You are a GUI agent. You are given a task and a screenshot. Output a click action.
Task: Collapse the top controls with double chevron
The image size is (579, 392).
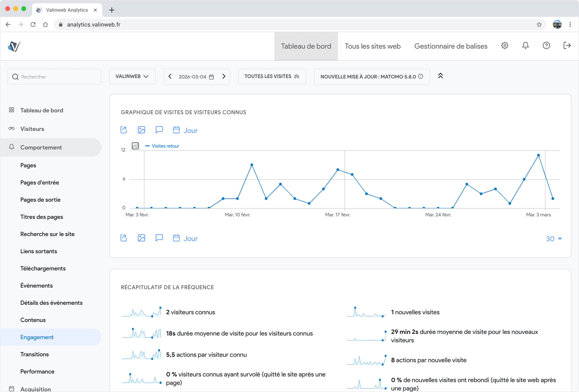click(440, 76)
